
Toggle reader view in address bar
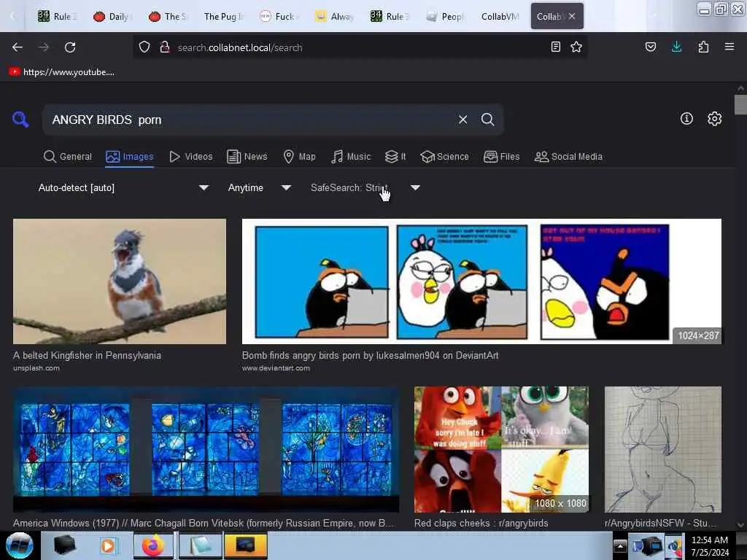[x=555, y=47]
